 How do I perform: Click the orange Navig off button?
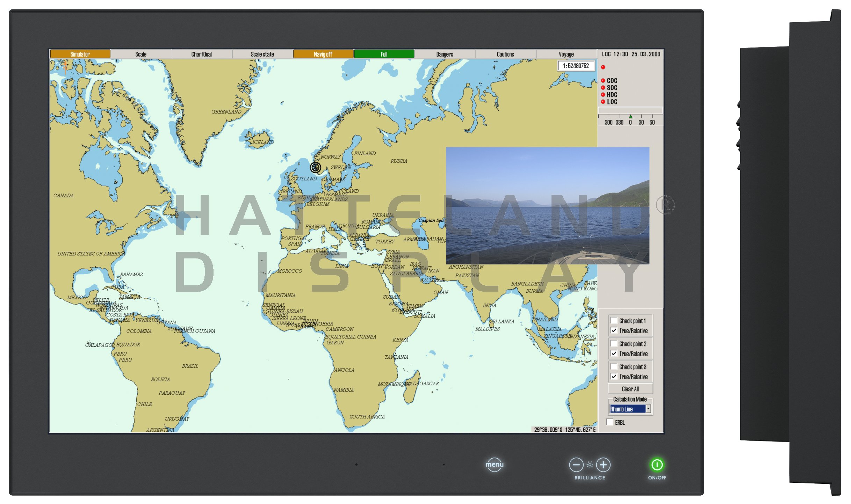pos(323,54)
